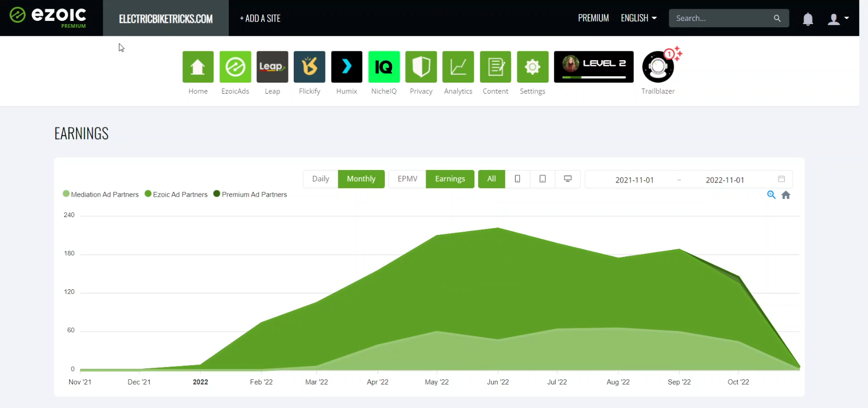Image resolution: width=868 pixels, height=408 pixels.
Task: Open the Analytics chart icon
Action: [458, 67]
